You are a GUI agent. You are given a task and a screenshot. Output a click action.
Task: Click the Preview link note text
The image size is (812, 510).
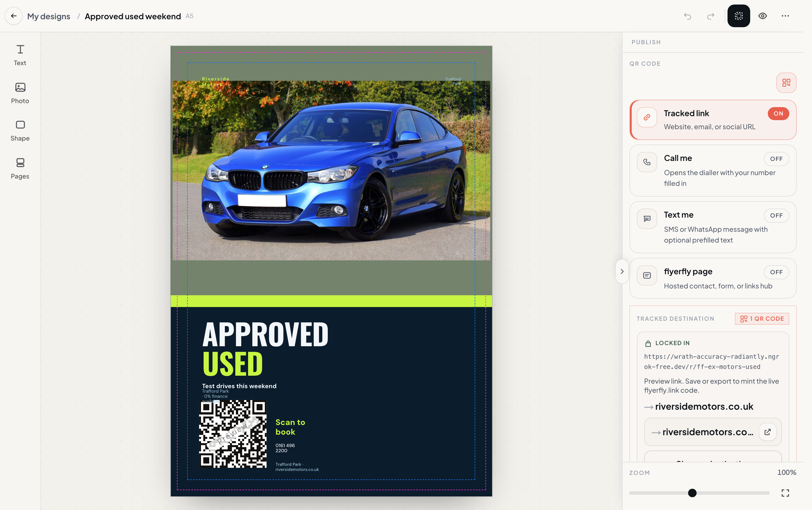pos(711,386)
